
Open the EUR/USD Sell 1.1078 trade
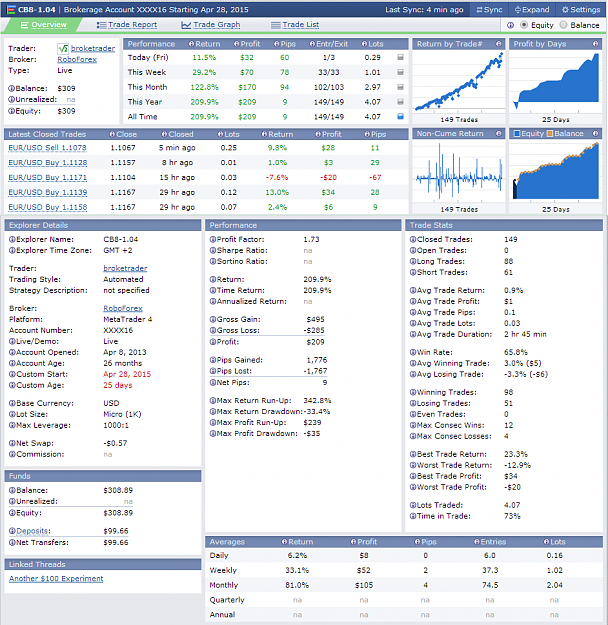pos(47,148)
